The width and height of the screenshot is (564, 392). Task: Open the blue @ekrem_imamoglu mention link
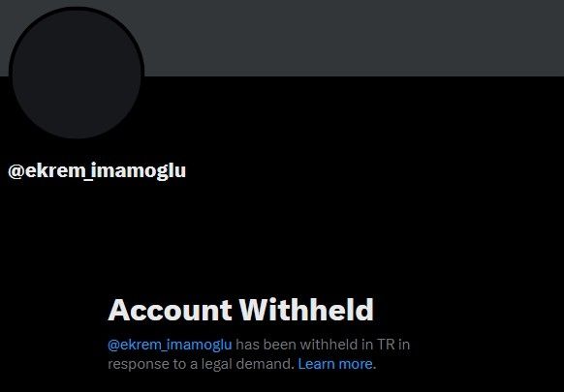(170, 345)
